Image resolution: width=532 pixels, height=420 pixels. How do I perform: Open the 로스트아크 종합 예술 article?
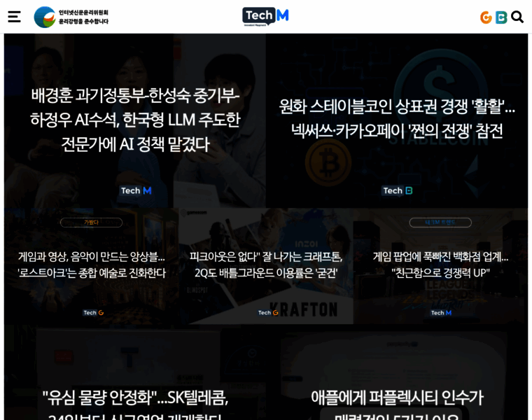(92, 265)
